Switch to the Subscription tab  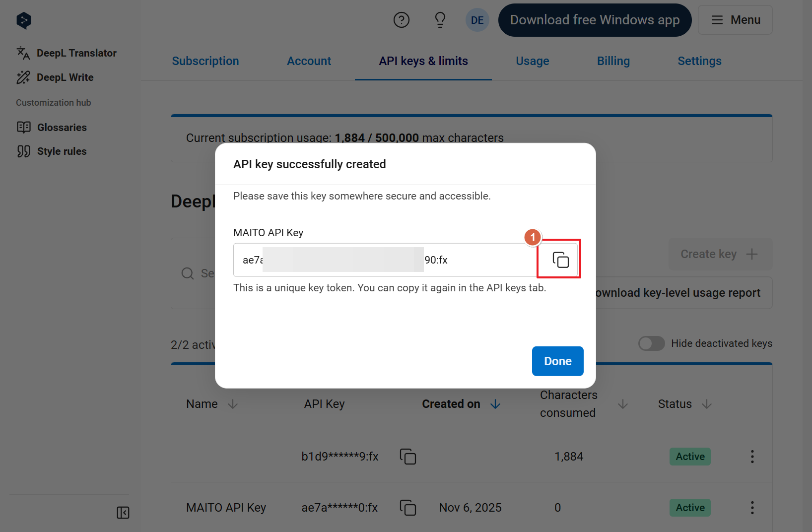coord(205,61)
